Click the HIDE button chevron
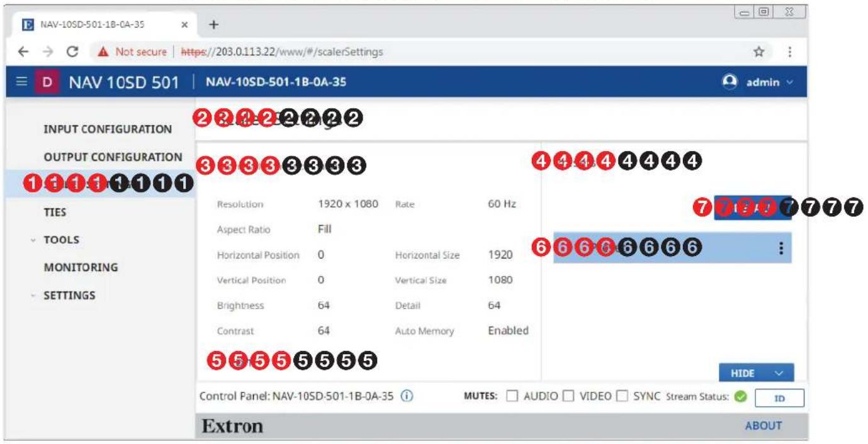 pyautogui.click(x=780, y=374)
